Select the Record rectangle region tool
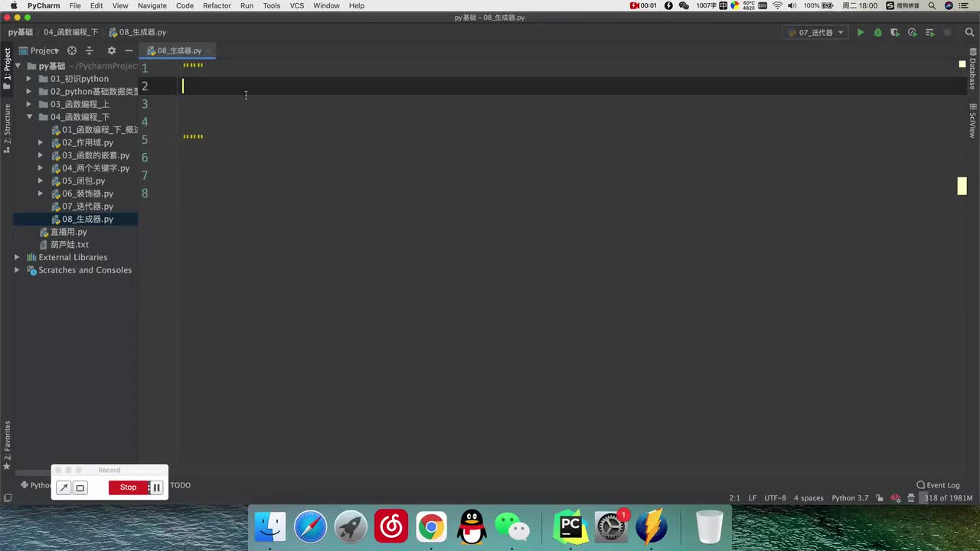 click(x=80, y=487)
